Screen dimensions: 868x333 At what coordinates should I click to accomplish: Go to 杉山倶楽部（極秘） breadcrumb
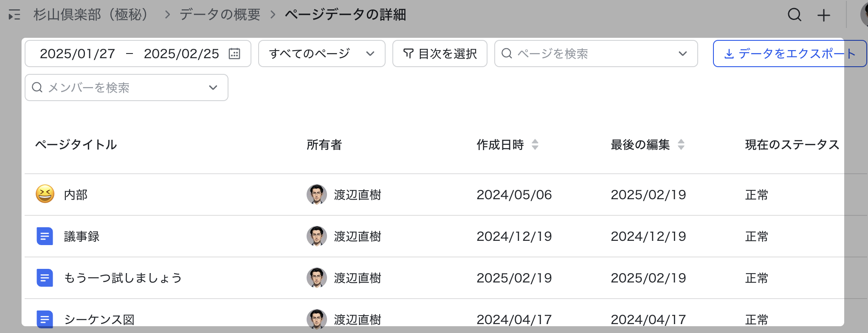click(91, 15)
